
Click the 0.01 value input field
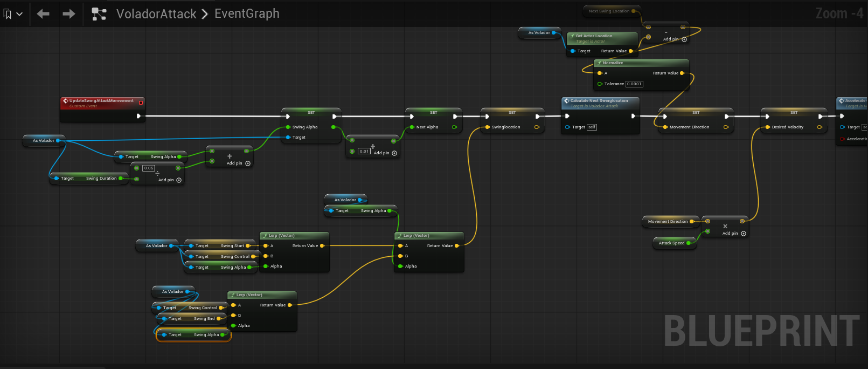(x=364, y=151)
